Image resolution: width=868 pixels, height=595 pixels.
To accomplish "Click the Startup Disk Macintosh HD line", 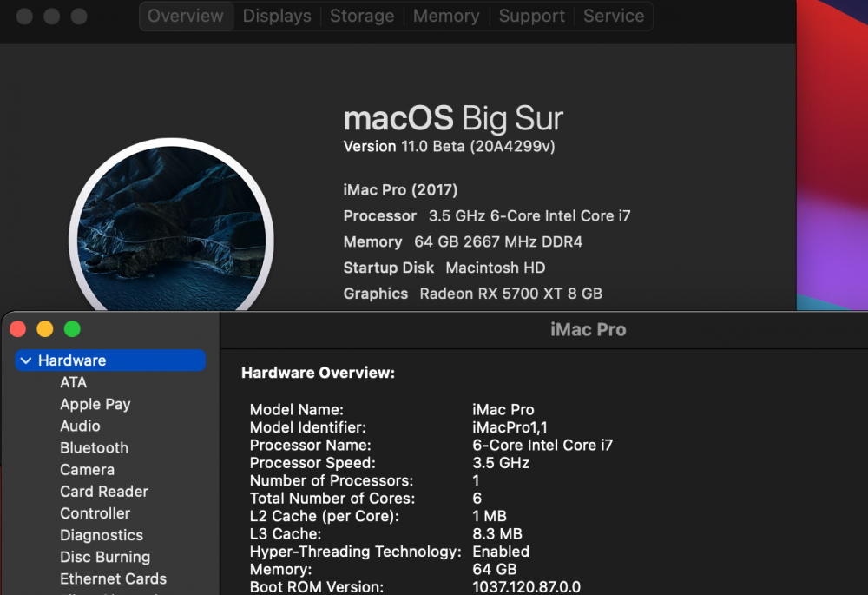I will 444,268.
